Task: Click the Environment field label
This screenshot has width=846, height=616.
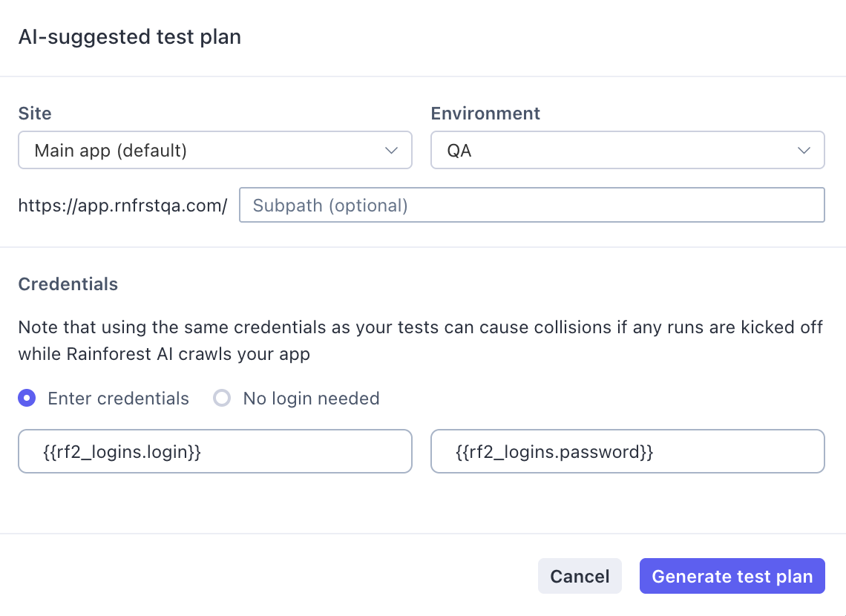Action: click(485, 114)
